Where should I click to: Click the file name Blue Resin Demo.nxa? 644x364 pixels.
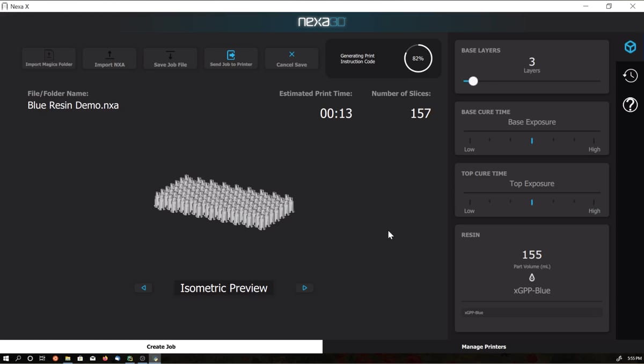click(x=73, y=105)
